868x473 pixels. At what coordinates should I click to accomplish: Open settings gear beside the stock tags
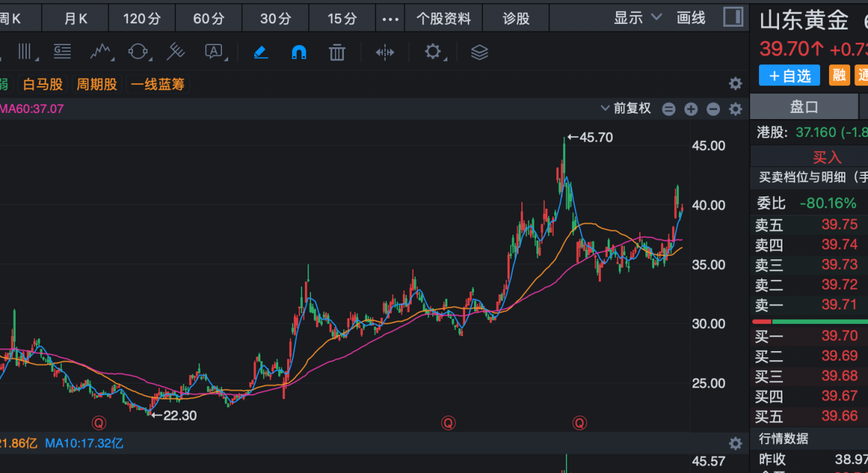735,84
